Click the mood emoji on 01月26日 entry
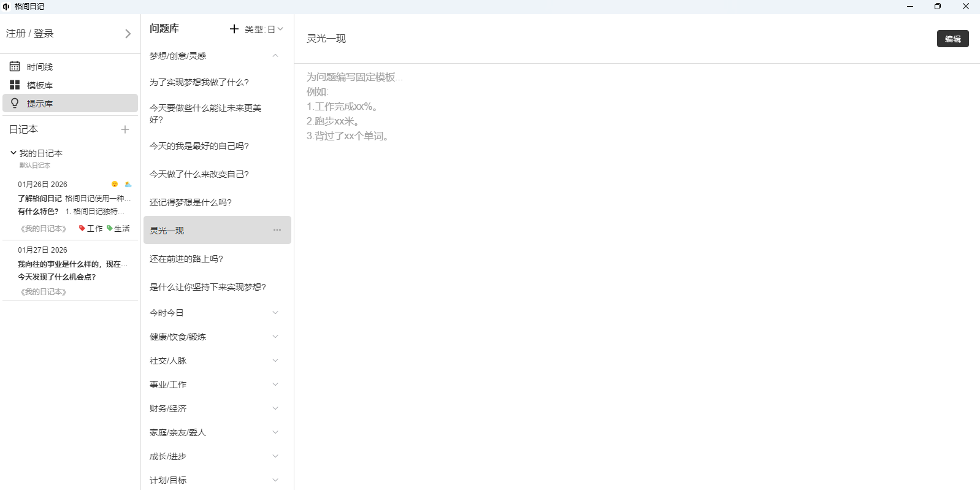This screenshot has width=980, height=490. coord(115,184)
